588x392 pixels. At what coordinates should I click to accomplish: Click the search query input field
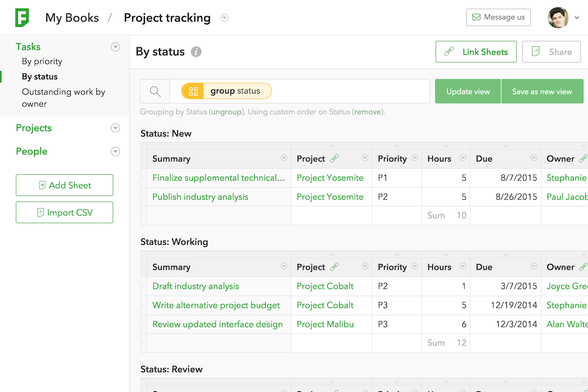click(x=348, y=91)
